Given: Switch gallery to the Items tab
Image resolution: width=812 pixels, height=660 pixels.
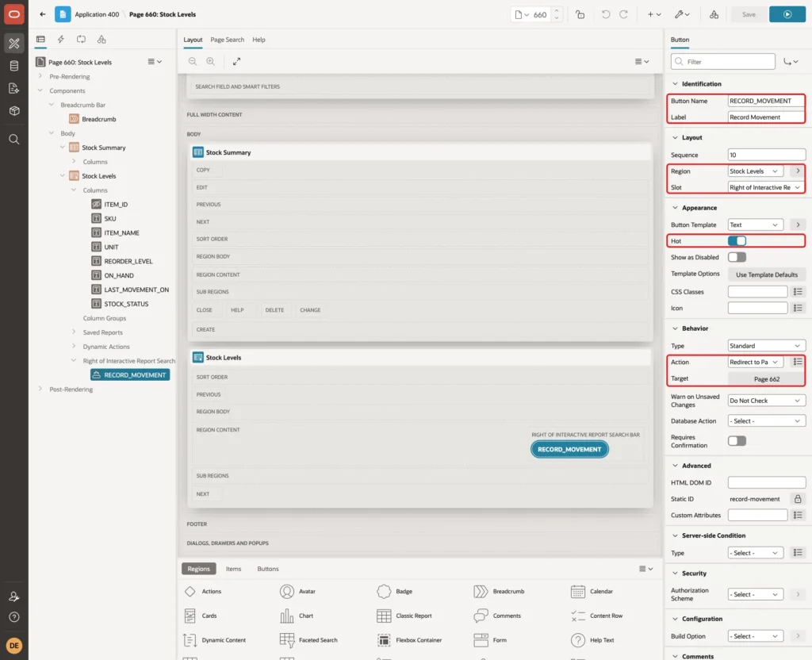Looking at the screenshot, I should [x=234, y=569].
